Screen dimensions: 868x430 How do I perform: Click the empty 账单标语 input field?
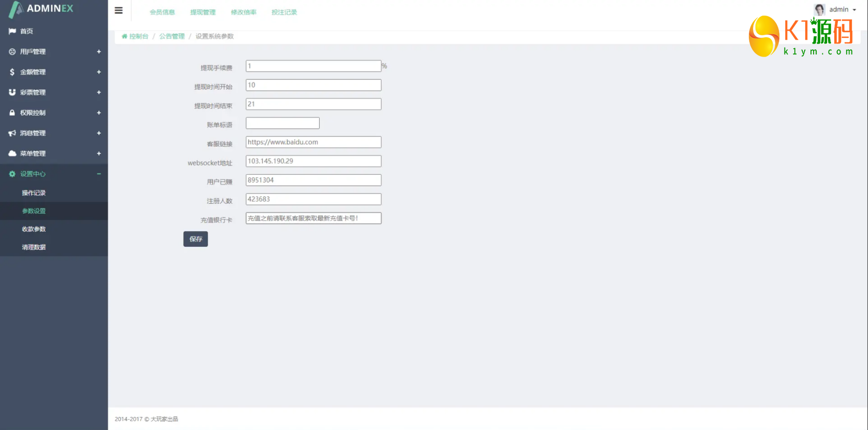point(282,123)
